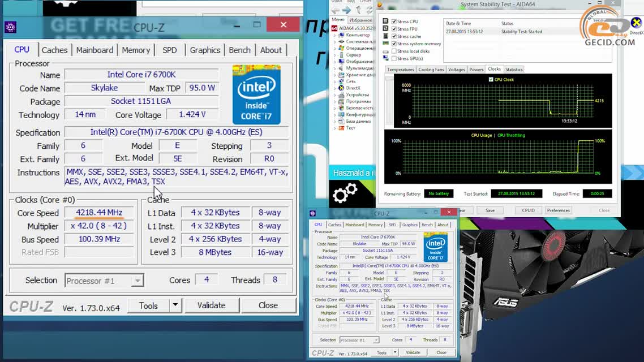Select the DirectX icon in AIDA64 tree
This screenshot has height=362, width=644.
341,88
